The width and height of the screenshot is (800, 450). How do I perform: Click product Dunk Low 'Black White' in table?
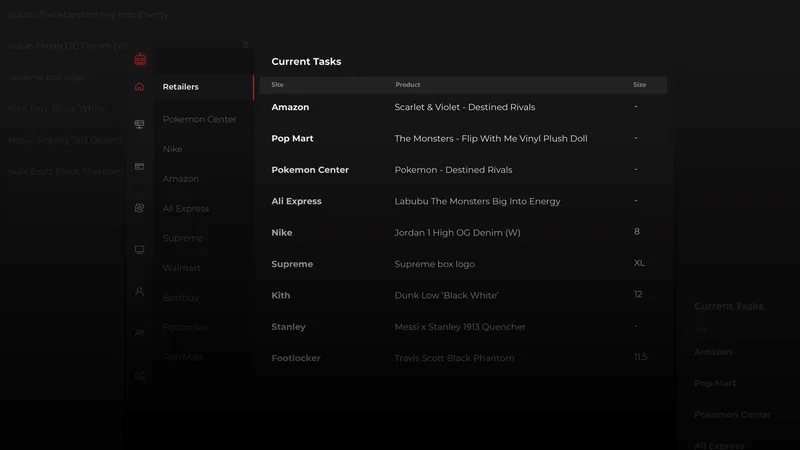(x=446, y=295)
